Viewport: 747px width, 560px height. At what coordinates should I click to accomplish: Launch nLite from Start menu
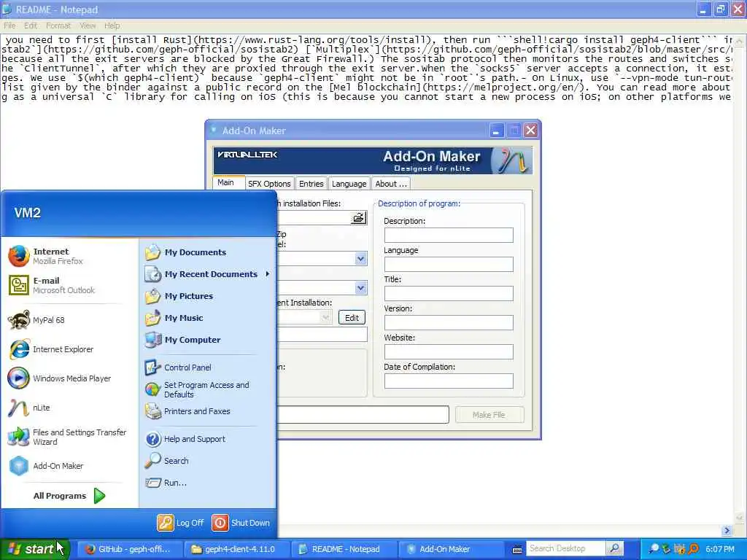pos(29,408)
